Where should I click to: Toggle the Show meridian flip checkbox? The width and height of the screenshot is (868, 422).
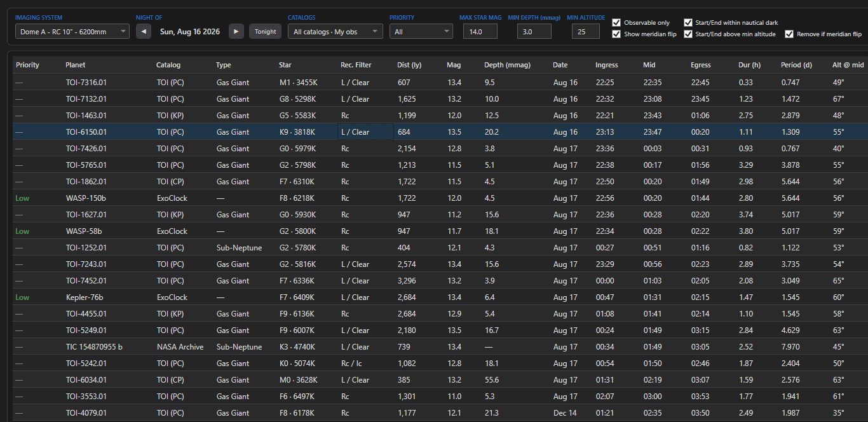pyautogui.click(x=616, y=34)
